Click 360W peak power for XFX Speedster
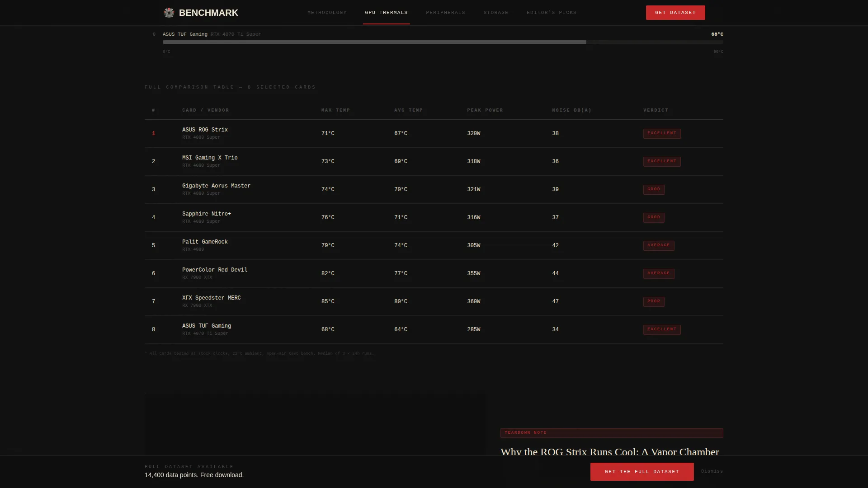Screen dimensions: 868x488 pos(473,301)
